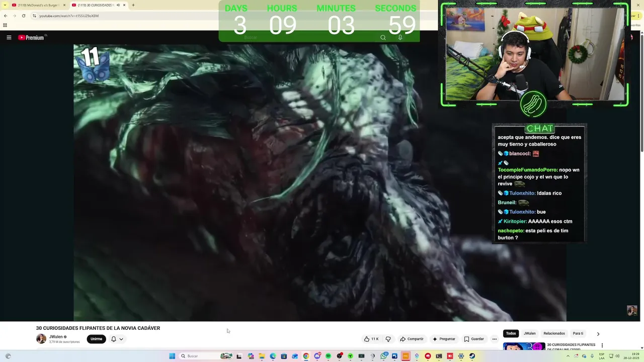Open Microsoft Store from taskbar
Viewport: 644px width, 362px height.
point(284,356)
